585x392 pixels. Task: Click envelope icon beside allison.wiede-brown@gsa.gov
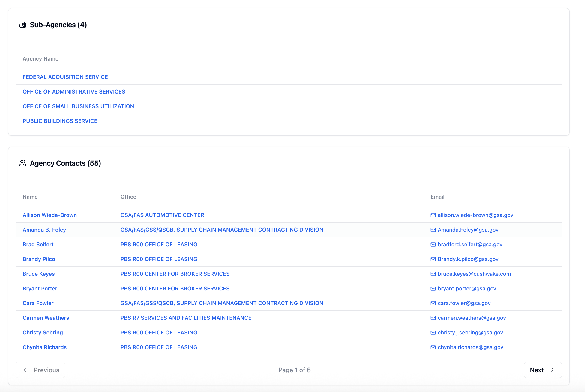click(433, 215)
